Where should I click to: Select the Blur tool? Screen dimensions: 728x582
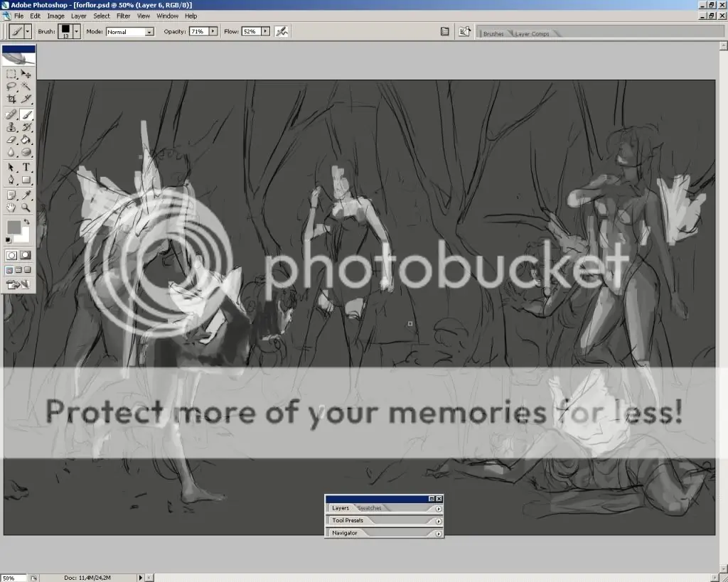pyautogui.click(x=11, y=152)
